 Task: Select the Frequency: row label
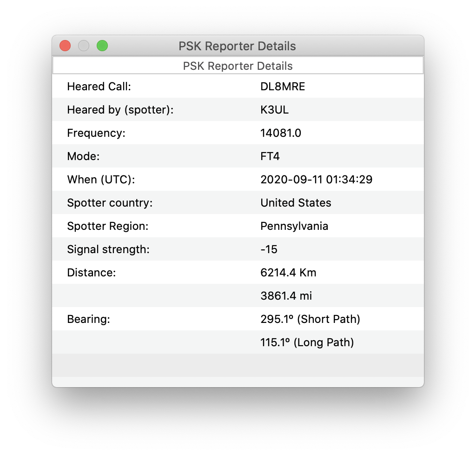click(x=96, y=133)
